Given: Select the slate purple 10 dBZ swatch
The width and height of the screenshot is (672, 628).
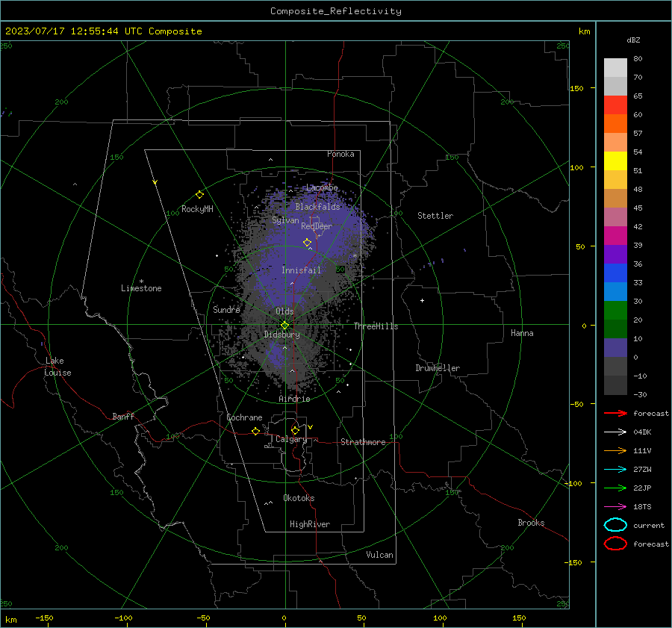Looking at the screenshot, I should [615, 348].
